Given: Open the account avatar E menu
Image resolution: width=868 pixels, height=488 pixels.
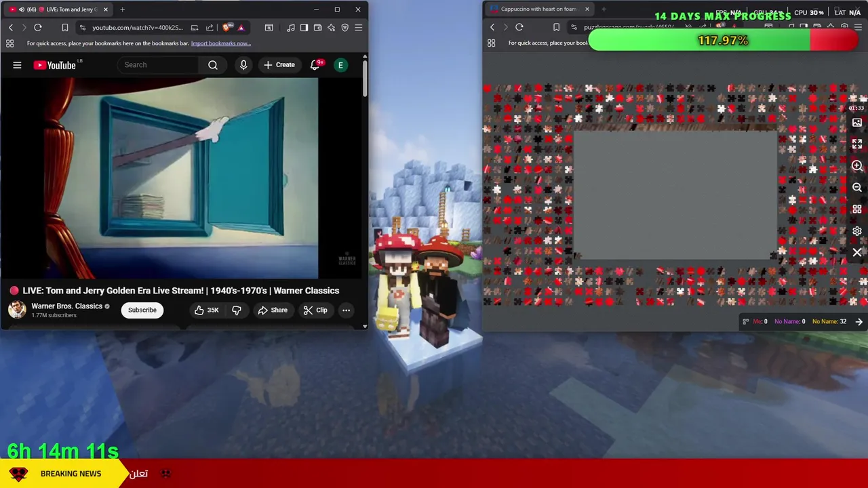Looking at the screenshot, I should coord(340,65).
